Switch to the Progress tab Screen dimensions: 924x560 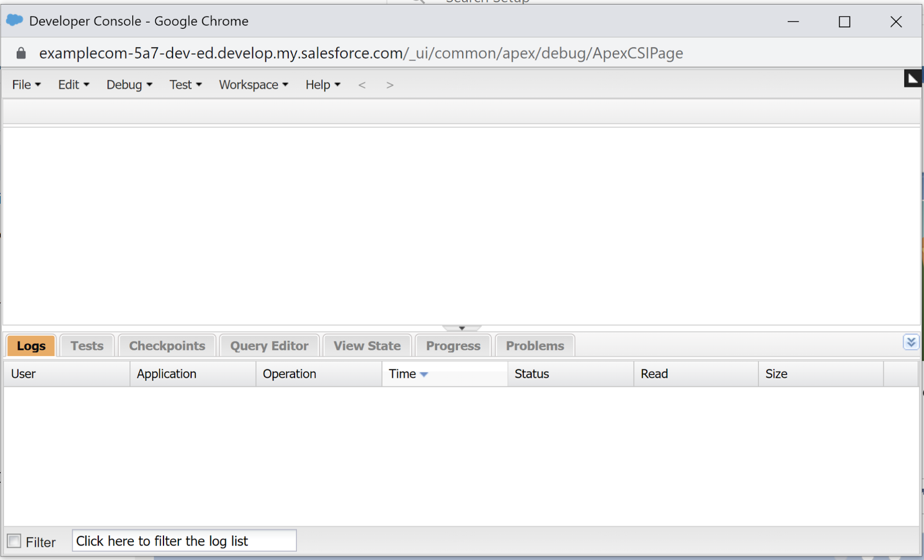(x=453, y=346)
